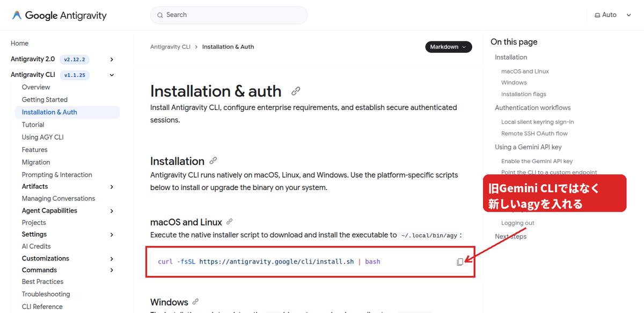Click the v1.1.25 version badge

(75, 75)
